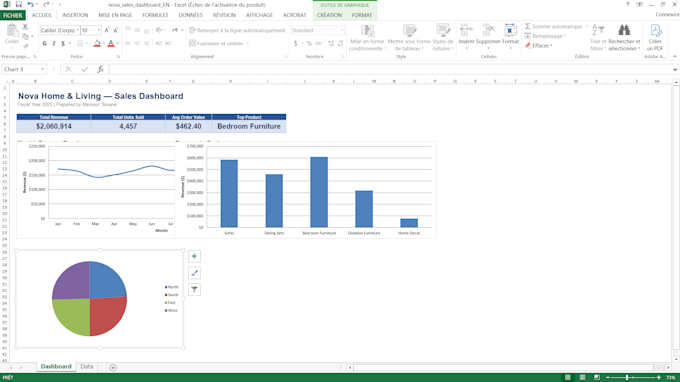The width and height of the screenshot is (680, 382).
Task: Switch to the INSERTION tab
Action: 75,15
